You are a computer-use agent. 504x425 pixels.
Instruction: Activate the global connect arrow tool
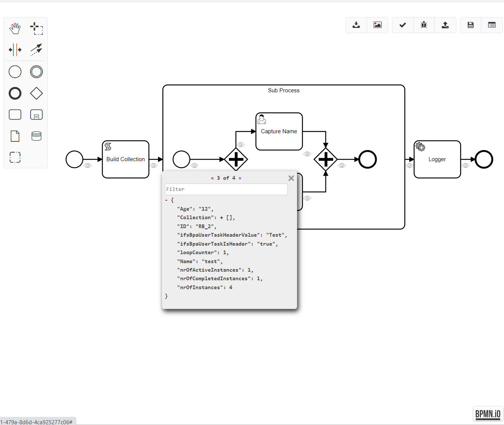(36, 49)
